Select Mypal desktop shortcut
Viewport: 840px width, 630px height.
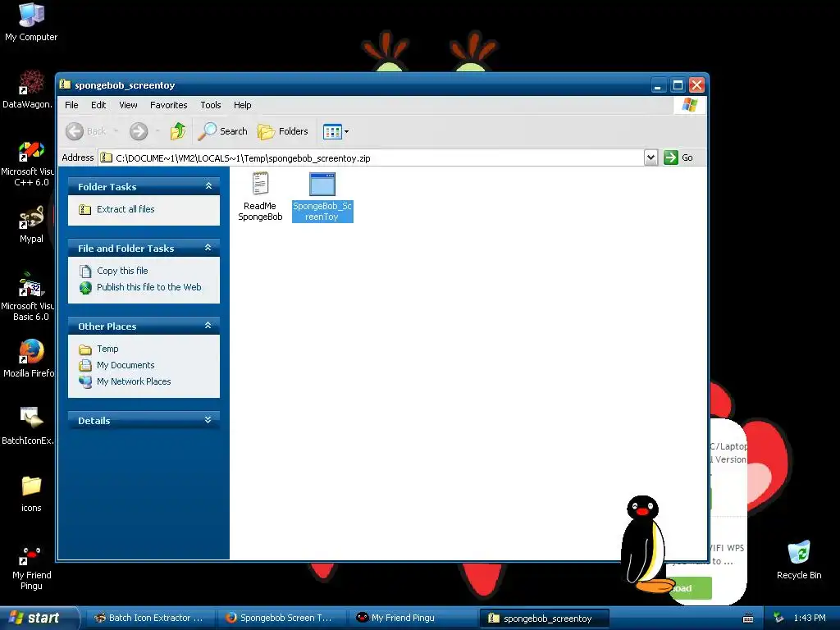pos(31,224)
